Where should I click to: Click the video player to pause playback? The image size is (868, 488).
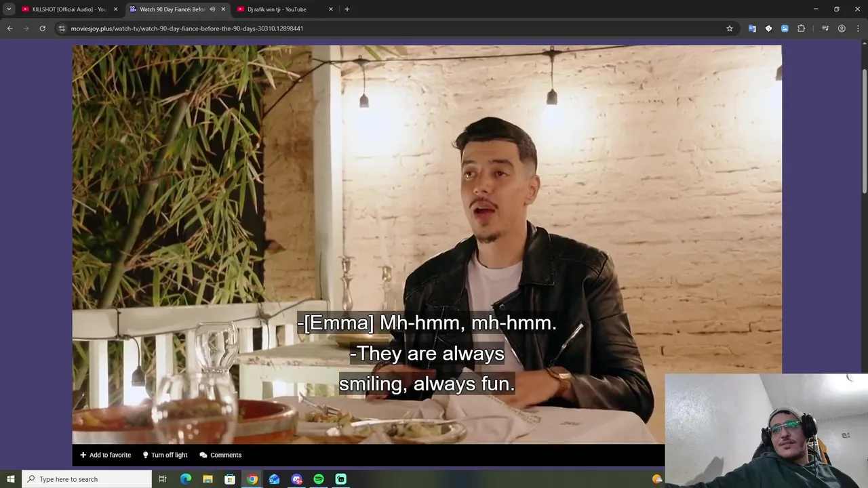[x=427, y=244]
